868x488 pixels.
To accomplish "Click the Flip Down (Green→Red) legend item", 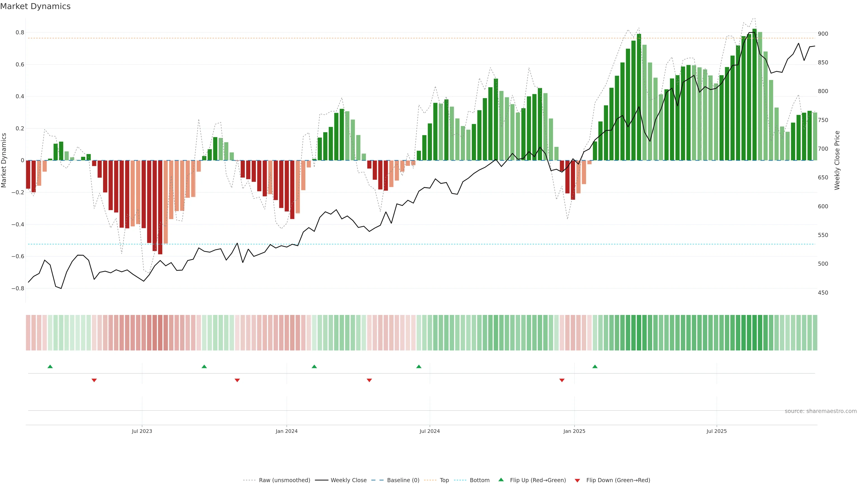I will coord(618,480).
